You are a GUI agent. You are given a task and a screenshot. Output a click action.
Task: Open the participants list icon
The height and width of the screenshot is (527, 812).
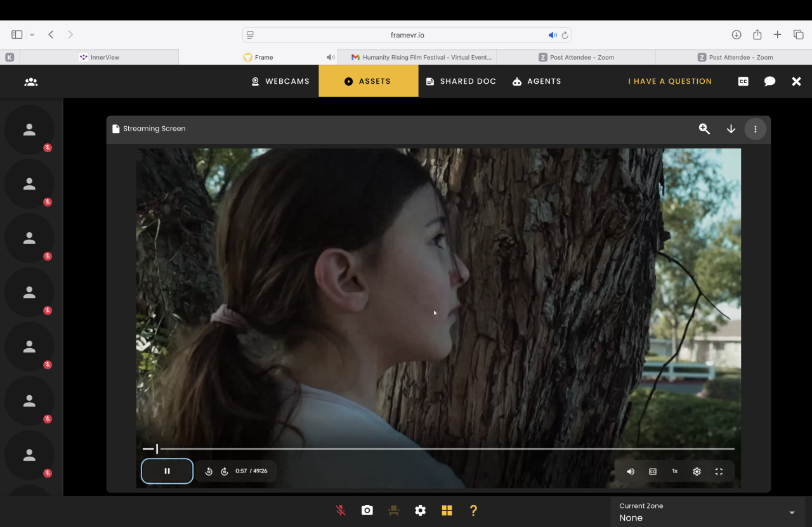pos(31,82)
